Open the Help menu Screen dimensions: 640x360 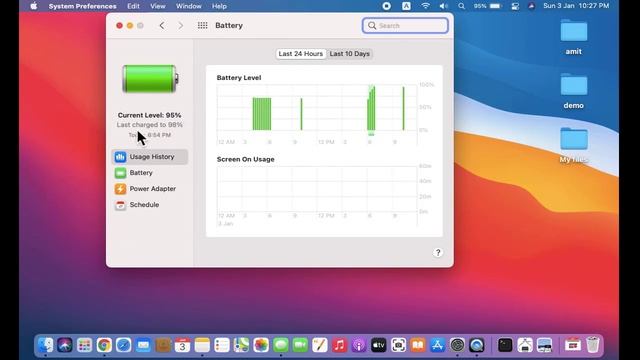coord(219,6)
